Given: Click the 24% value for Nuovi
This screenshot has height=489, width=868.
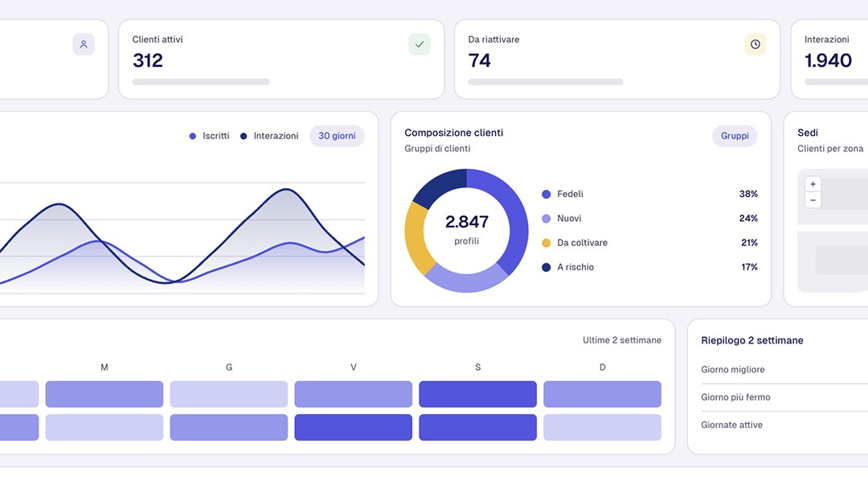Looking at the screenshot, I should 748,218.
